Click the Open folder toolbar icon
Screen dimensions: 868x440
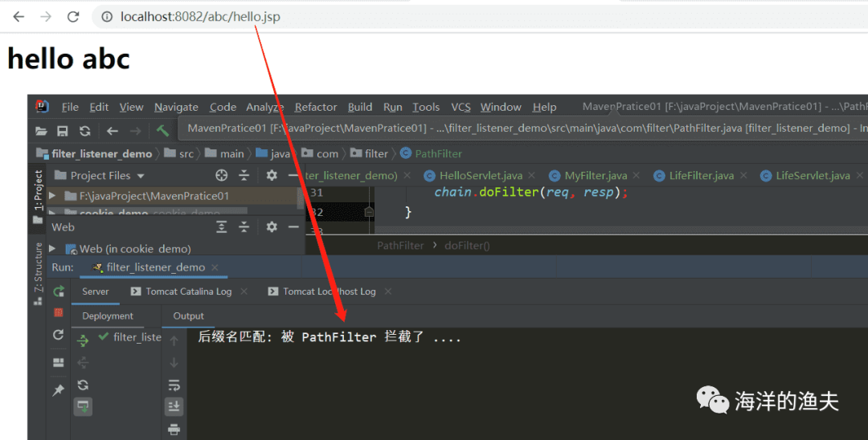click(x=42, y=131)
